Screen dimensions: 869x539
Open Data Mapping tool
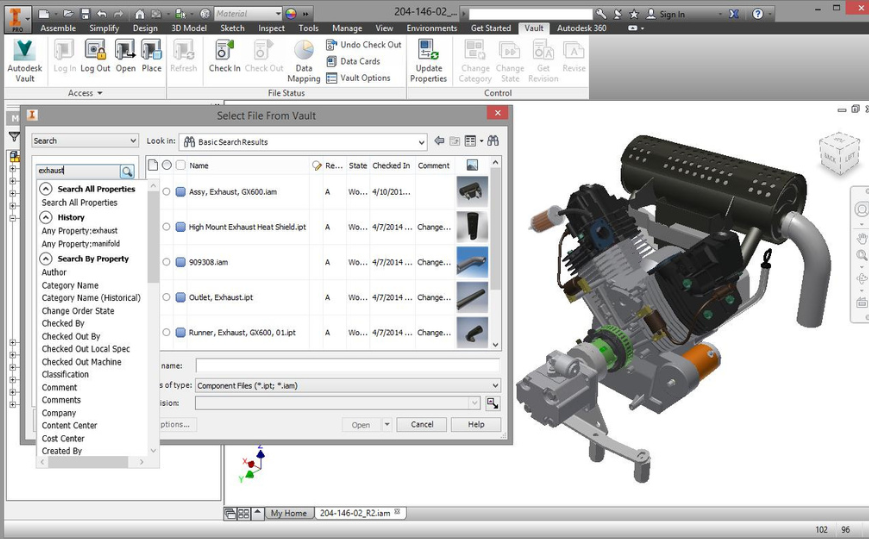[x=304, y=61]
